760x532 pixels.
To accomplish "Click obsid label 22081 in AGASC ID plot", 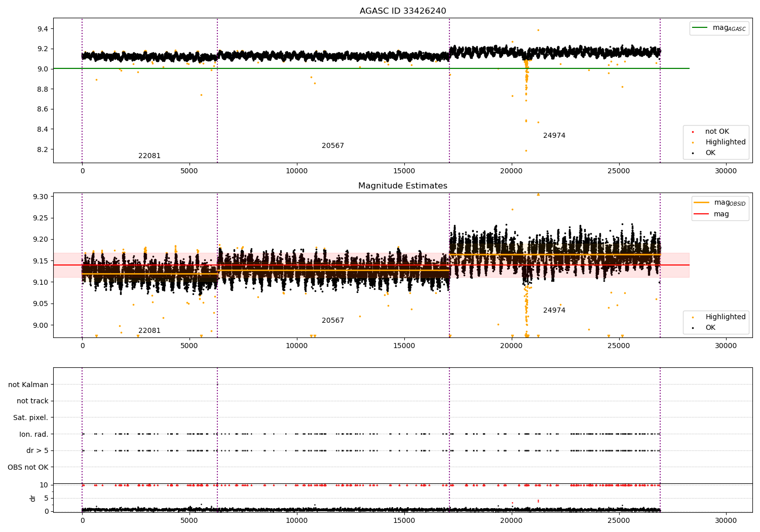I will pyautogui.click(x=149, y=156).
